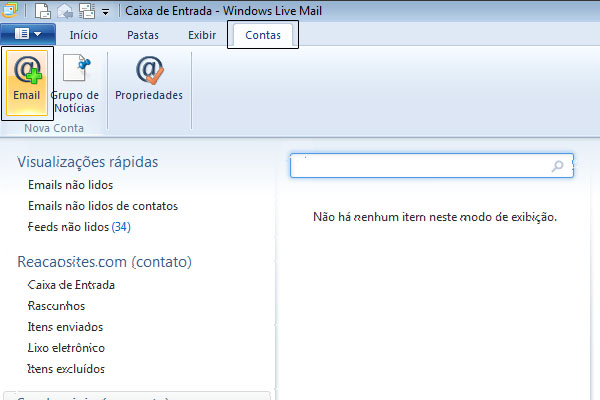Collapse the Visualizações rápidas section
Image resolution: width=600 pixels, height=400 pixels.
coord(87,162)
